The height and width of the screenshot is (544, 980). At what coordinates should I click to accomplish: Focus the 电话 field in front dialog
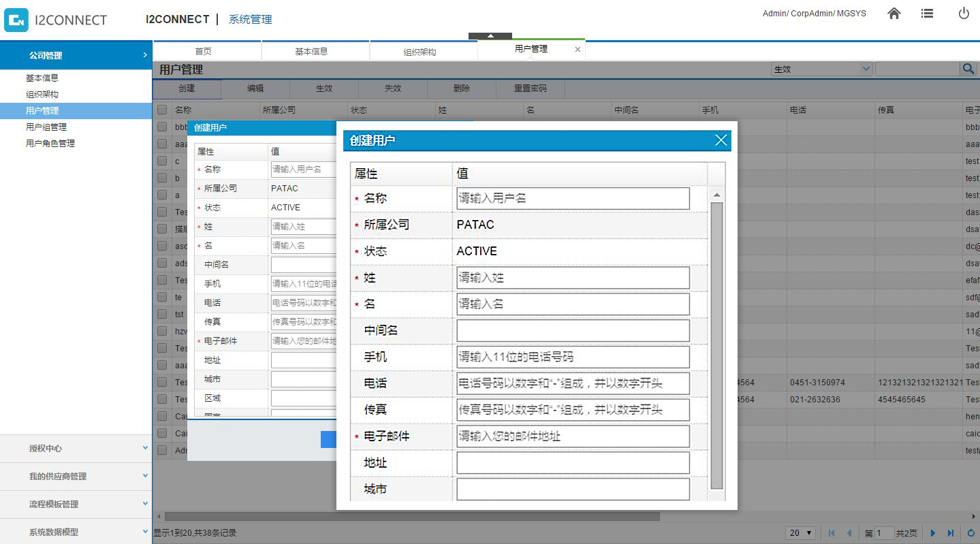[x=573, y=383]
